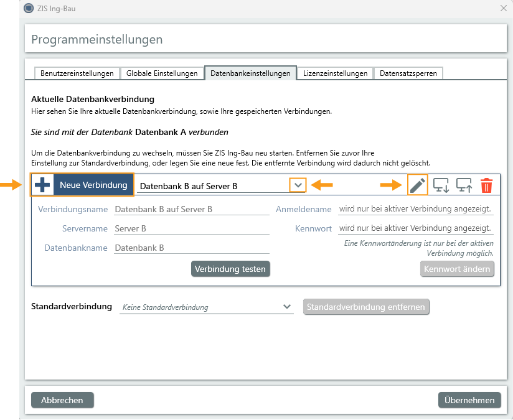Select 'Datenbank B auf Server B' combo box
Image resolution: width=513 pixels, height=420 pixels.
click(x=221, y=186)
